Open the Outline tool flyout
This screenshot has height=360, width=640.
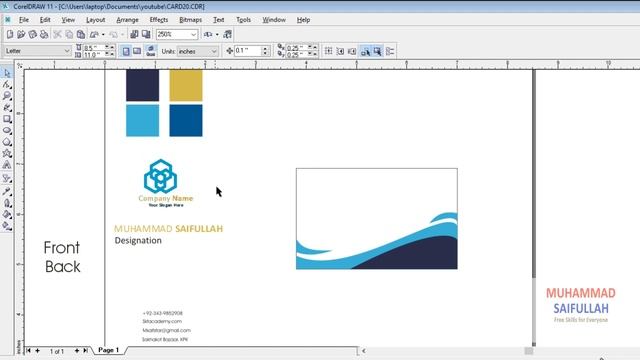(x=7, y=203)
